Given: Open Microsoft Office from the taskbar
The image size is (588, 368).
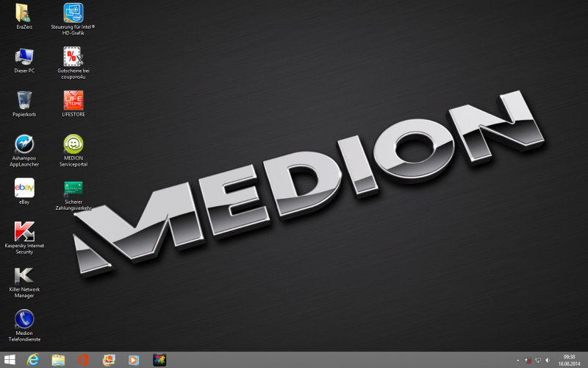Looking at the screenshot, I should coord(83,360).
